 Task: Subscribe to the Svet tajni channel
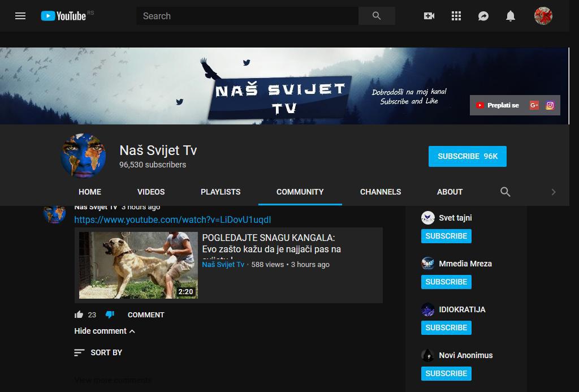point(446,236)
